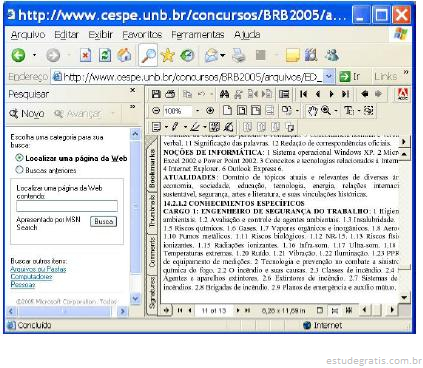Go to first page in Acrobat toolbar
423x368 pixels.
(303, 94)
